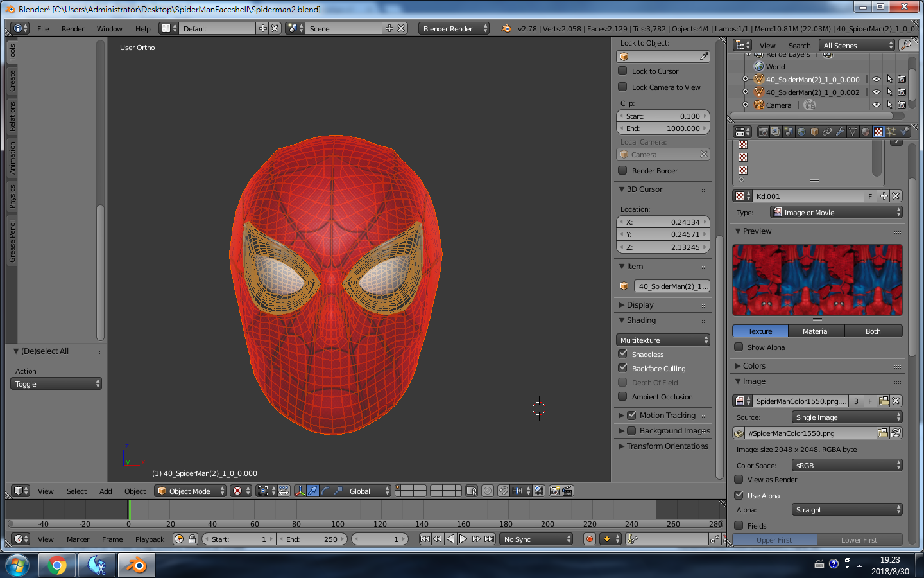Open the Color Space sRGB dropdown
Image resolution: width=924 pixels, height=578 pixels.
847,465
